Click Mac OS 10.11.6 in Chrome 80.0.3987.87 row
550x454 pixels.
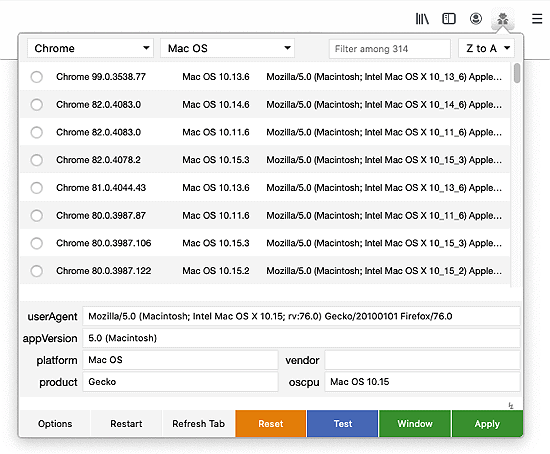[x=216, y=215]
